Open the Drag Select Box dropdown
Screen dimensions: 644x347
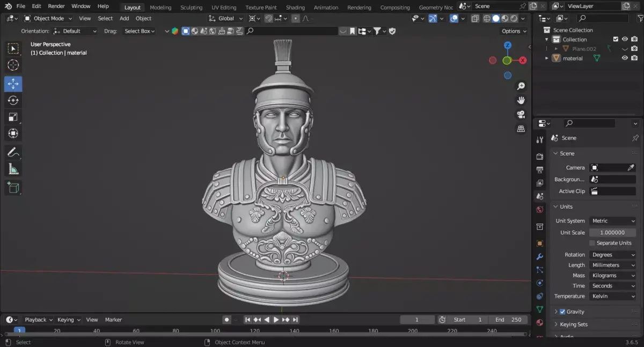tap(138, 31)
